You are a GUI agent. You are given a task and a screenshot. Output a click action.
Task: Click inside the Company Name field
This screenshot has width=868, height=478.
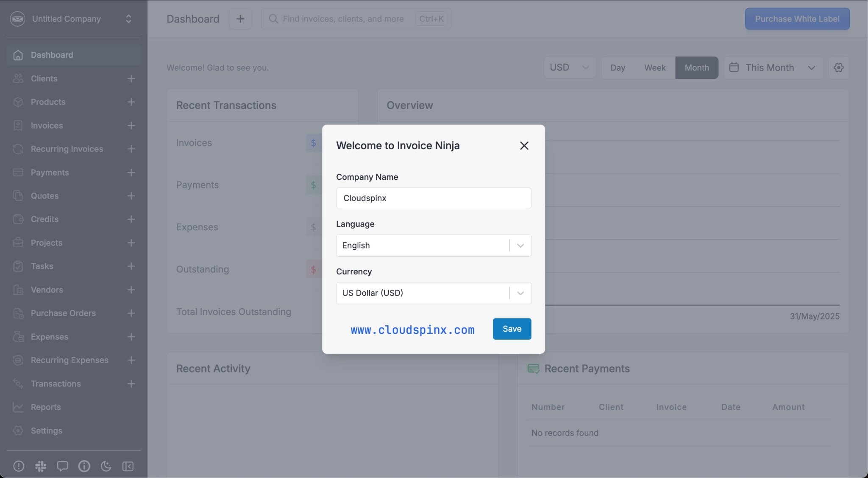433,198
